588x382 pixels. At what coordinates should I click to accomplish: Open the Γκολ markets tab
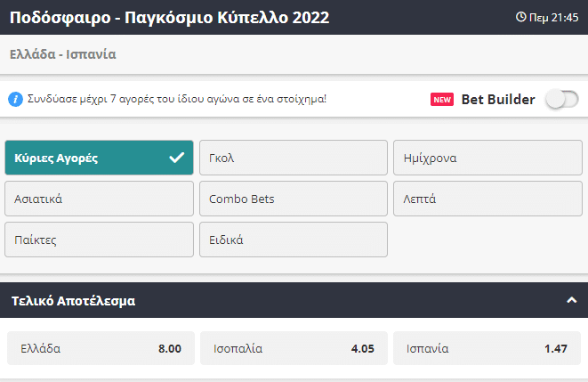[293, 158]
